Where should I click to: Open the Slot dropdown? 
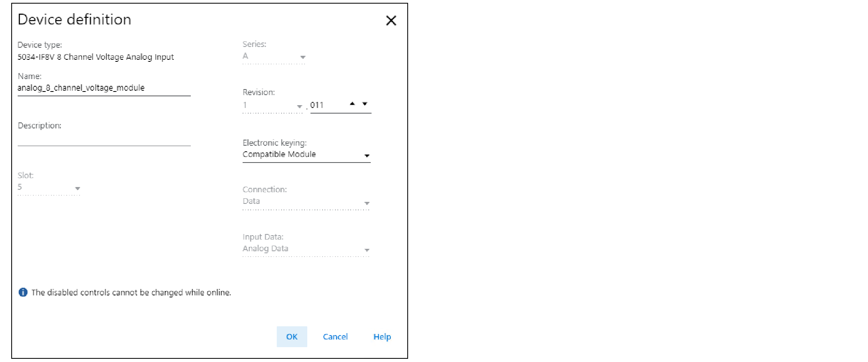click(78, 188)
